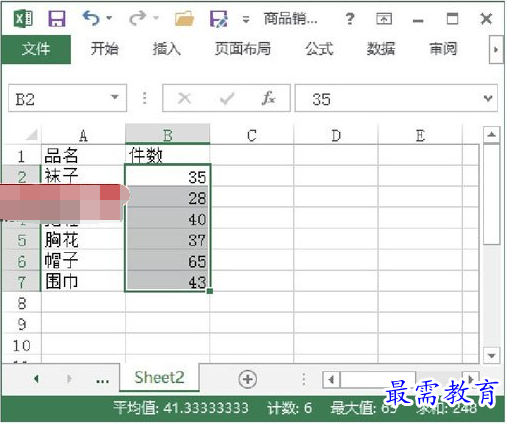Select row 1 header
This screenshot has height=424, width=507.
pyautogui.click(x=21, y=155)
